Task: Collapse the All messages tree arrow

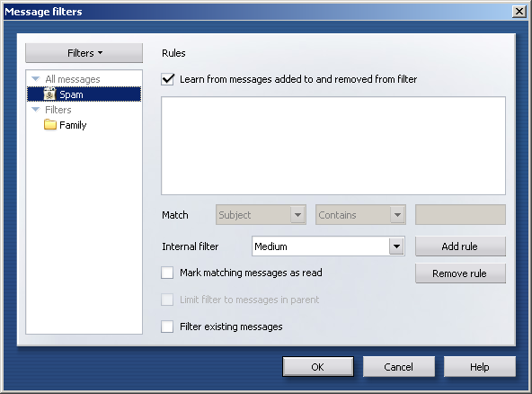Action: tap(36, 79)
